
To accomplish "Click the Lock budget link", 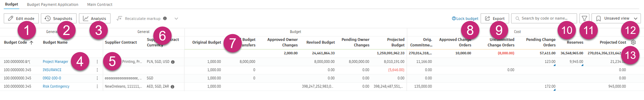I will tap(465, 19).
